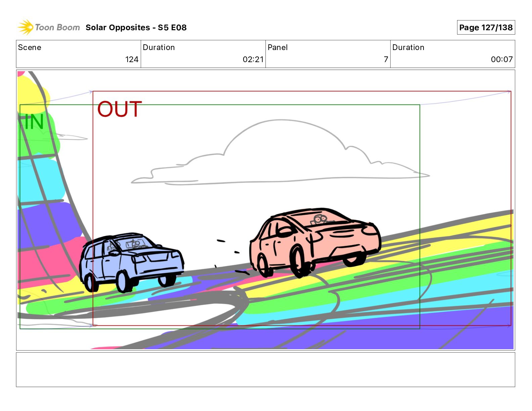Click the empty notes box below the panel
This screenshot has width=532, height=411.
point(265,370)
